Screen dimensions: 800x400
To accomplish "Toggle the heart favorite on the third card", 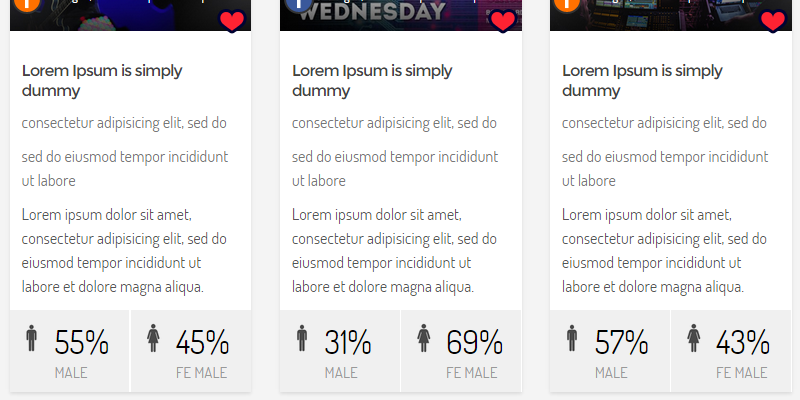I will tap(773, 21).
